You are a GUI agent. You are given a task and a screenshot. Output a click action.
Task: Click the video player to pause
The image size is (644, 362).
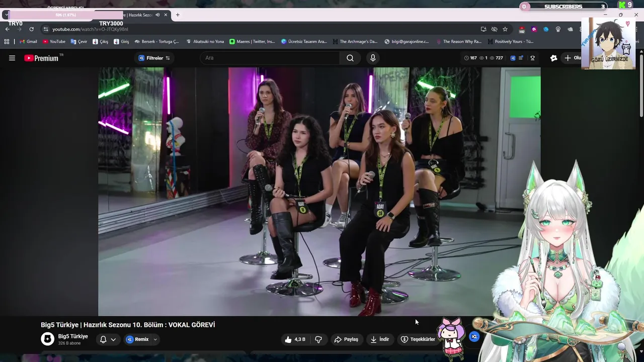click(319, 192)
